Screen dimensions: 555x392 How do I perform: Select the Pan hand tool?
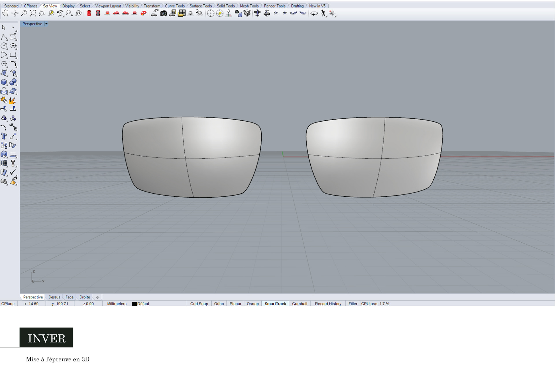pyautogui.click(x=5, y=13)
